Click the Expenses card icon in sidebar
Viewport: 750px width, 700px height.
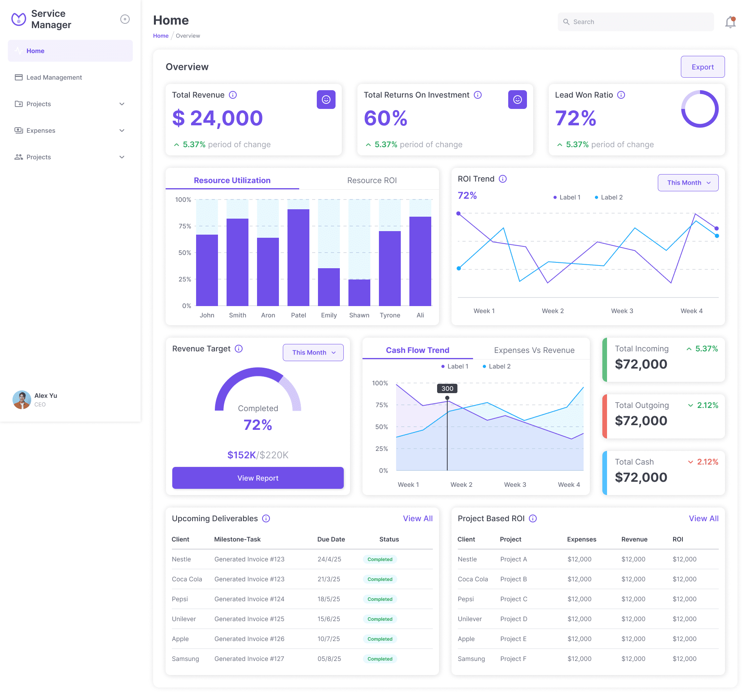[x=18, y=130]
